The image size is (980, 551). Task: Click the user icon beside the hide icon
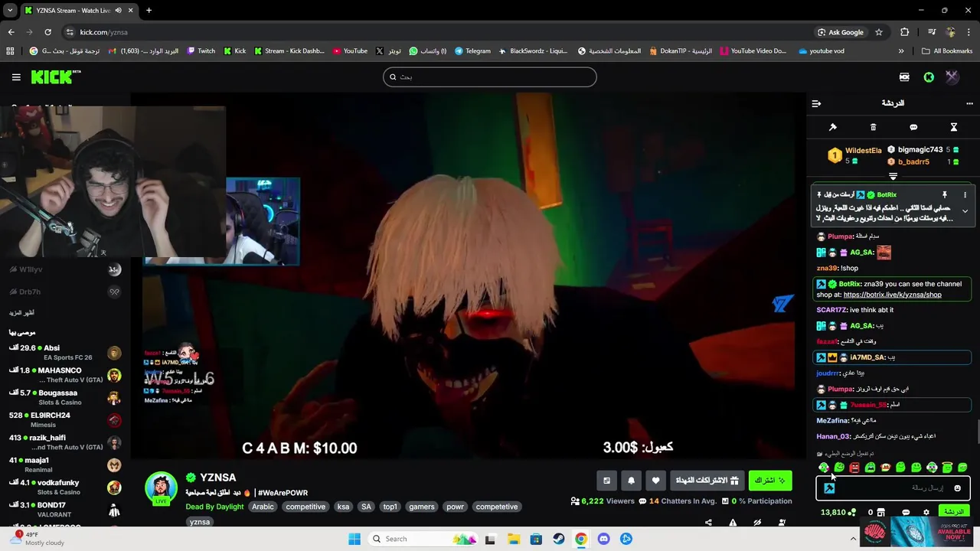pos(782,523)
